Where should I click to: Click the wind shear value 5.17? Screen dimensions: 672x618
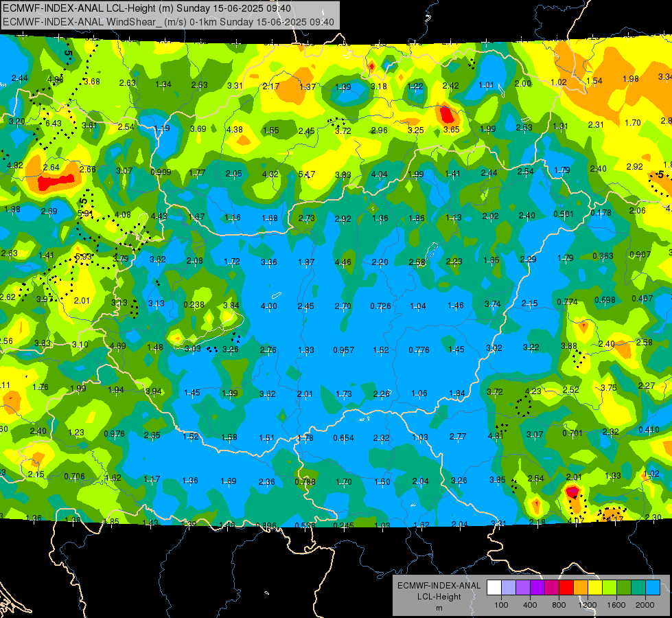tap(306, 174)
